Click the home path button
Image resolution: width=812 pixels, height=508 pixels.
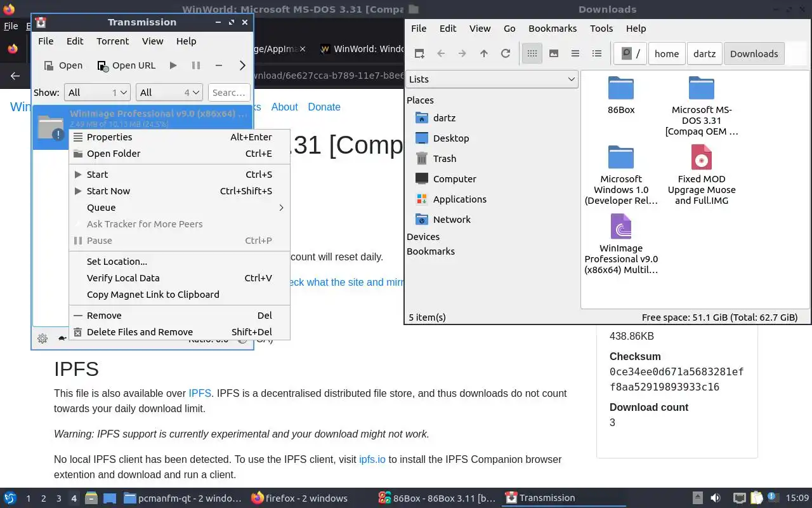tap(667, 54)
